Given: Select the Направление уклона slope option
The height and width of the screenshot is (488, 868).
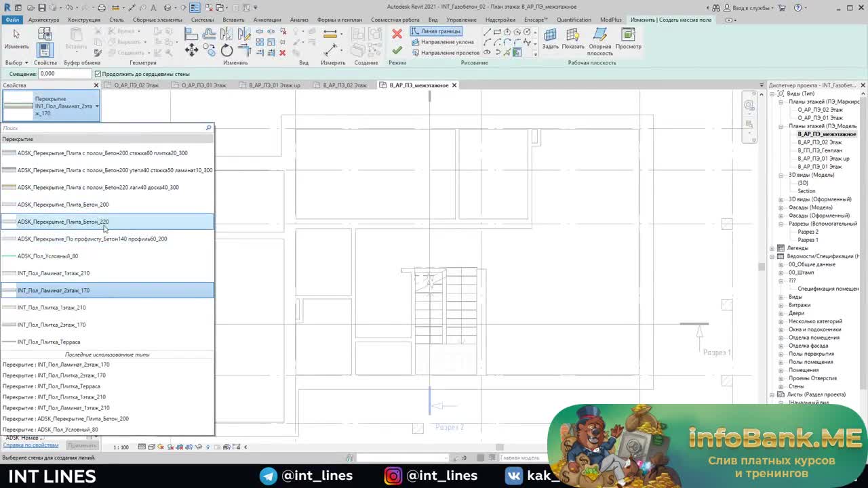Looking at the screenshot, I should click(443, 42).
